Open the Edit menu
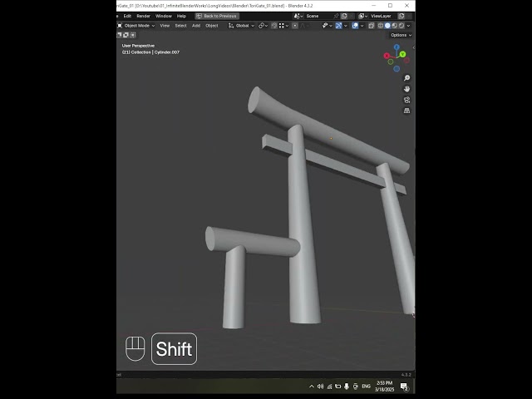The height and width of the screenshot is (399, 532). point(127,16)
